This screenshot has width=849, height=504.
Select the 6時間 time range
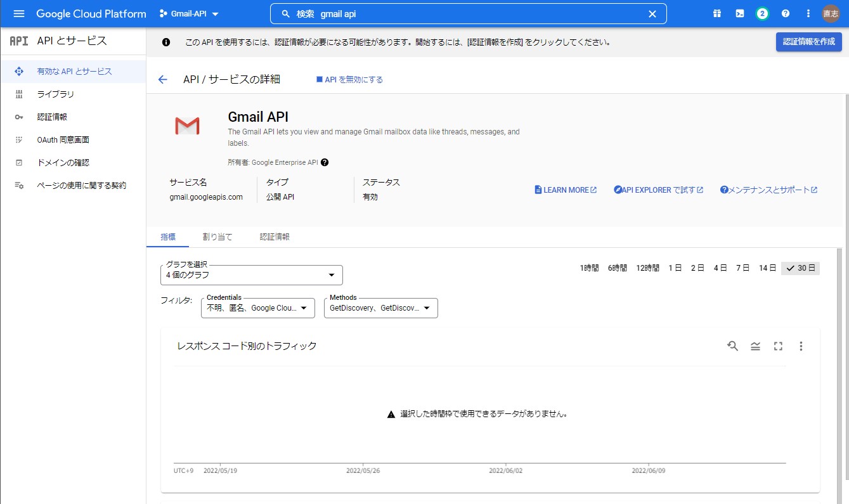point(618,268)
